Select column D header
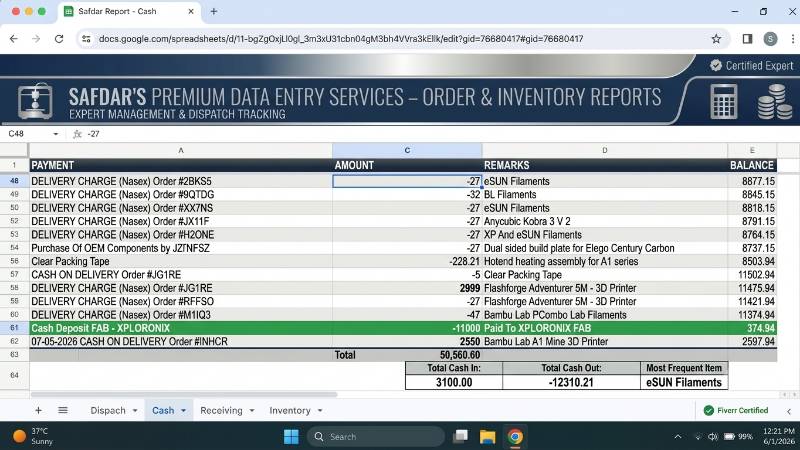 [605, 151]
